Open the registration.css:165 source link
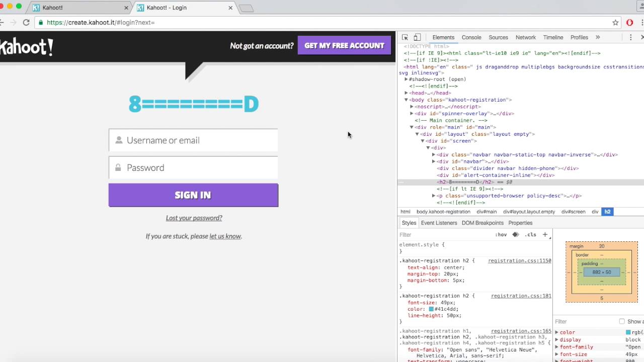This screenshot has width=644, height=362. click(521, 331)
